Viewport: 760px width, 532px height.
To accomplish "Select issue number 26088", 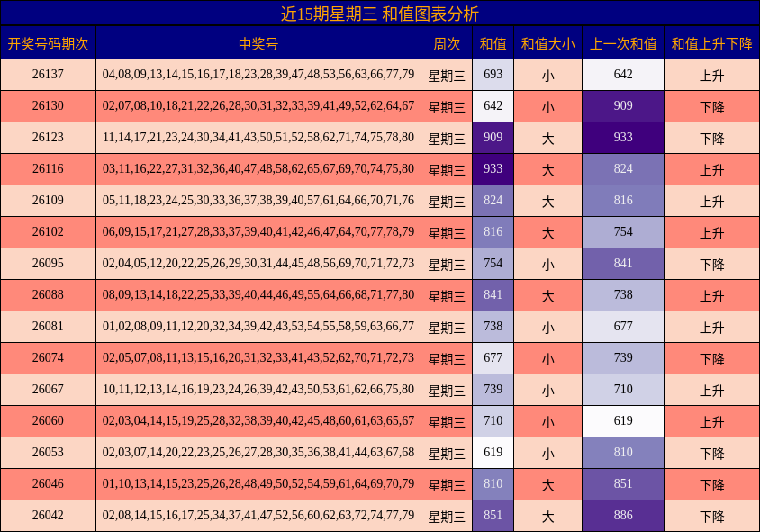I will [48, 294].
